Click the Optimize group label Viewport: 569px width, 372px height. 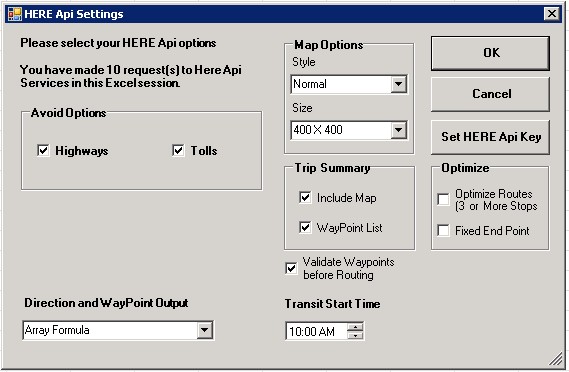tap(465, 168)
